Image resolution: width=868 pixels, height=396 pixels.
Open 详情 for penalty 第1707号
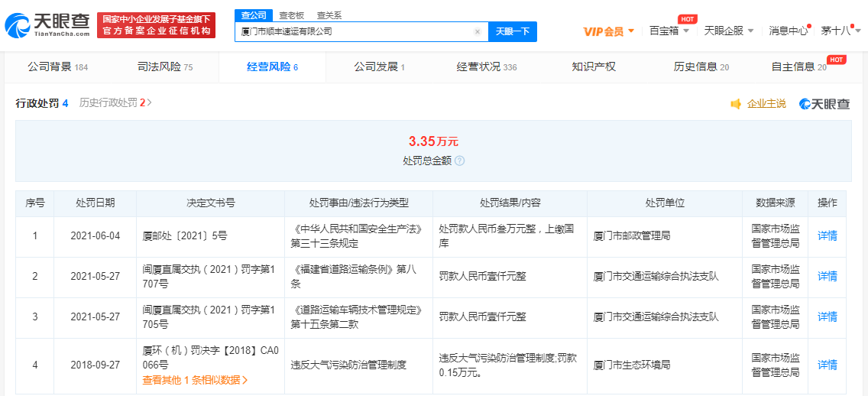click(828, 277)
